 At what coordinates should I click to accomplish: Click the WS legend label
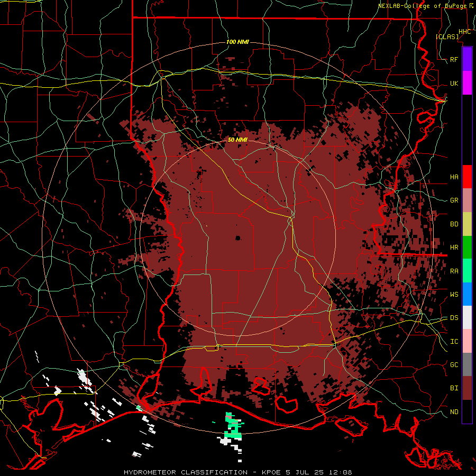click(454, 295)
